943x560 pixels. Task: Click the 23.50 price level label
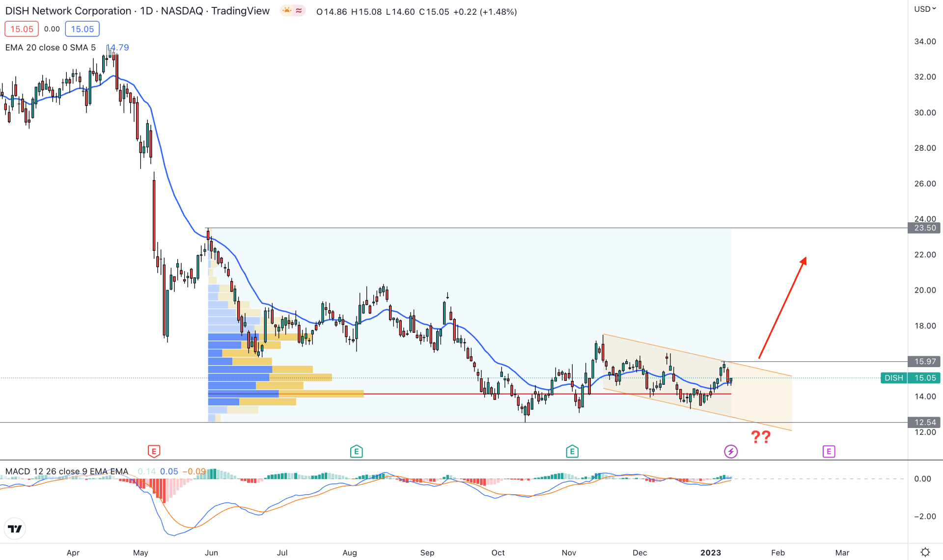click(x=925, y=228)
